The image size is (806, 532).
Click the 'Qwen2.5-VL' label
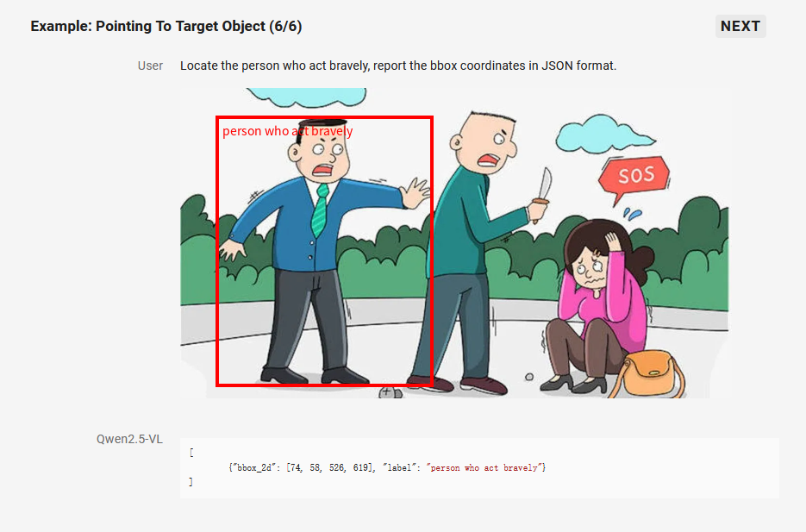point(129,439)
